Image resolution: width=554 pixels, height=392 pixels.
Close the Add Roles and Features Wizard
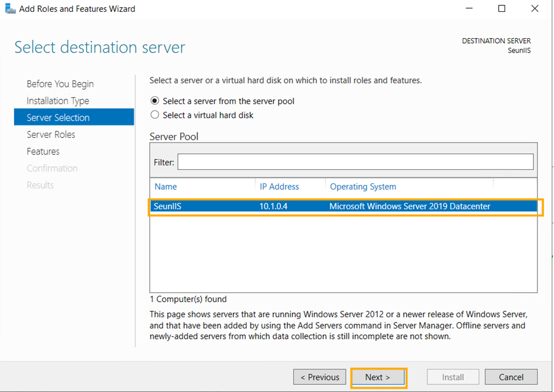(535, 9)
